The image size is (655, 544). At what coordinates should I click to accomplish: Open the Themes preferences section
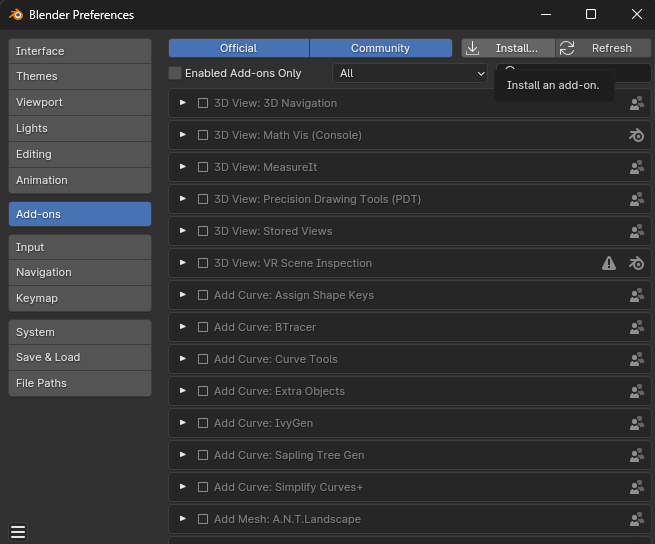(x=80, y=76)
